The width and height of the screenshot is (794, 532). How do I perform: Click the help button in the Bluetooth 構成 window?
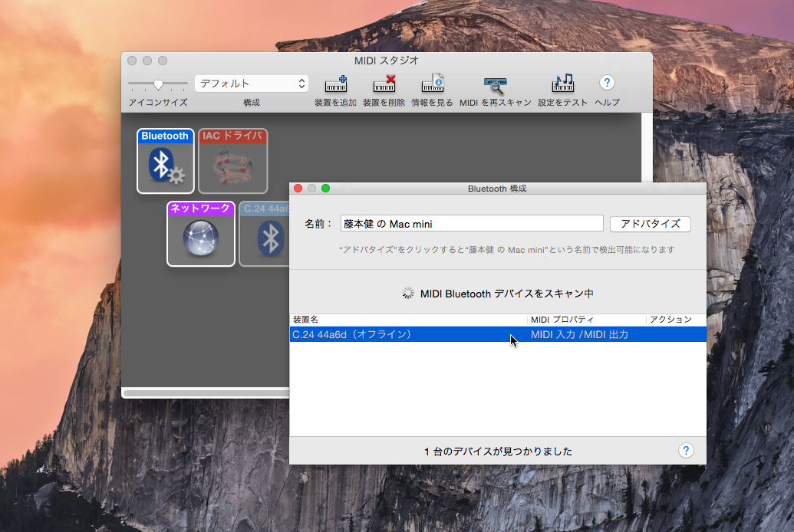click(x=686, y=451)
